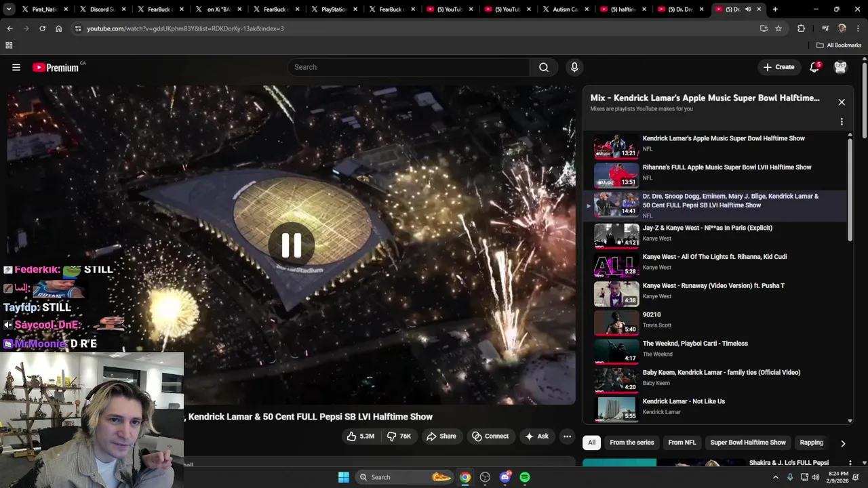The width and height of the screenshot is (868, 488).
Task: Play Rihanna's FULL Apple Music Super Bowl LVII
Action: pos(715,176)
